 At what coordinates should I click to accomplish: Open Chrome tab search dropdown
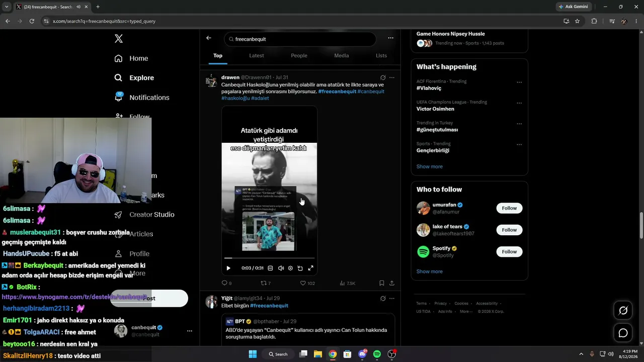pyautogui.click(x=7, y=7)
